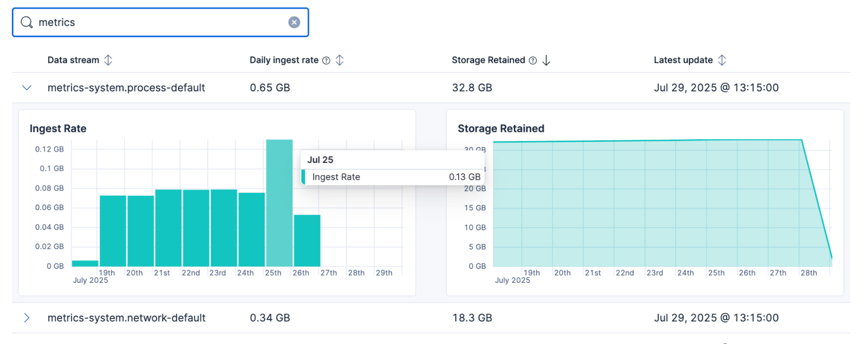Open metrics-system.network-default data stream name

point(126,318)
